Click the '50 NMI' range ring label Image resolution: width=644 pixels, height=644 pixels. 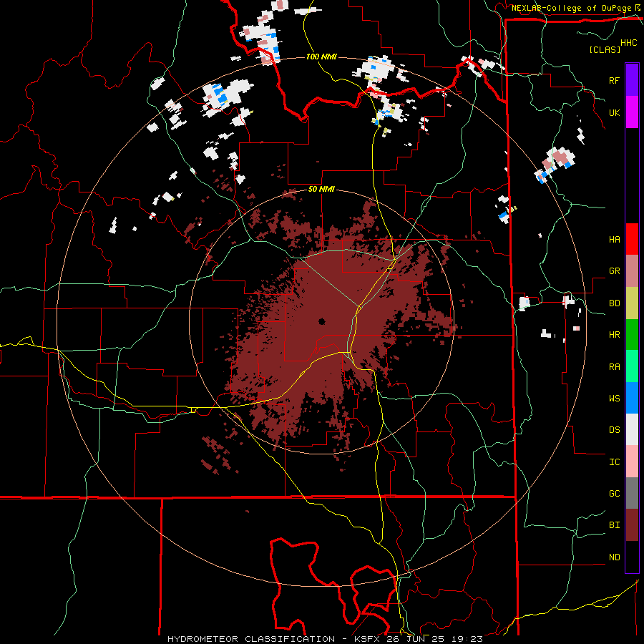[x=321, y=190]
